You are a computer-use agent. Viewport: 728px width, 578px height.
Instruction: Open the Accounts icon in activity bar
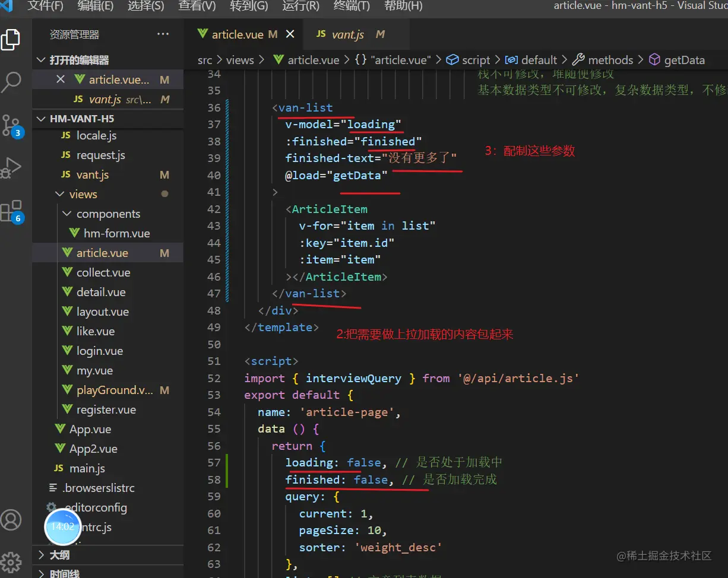click(11, 520)
